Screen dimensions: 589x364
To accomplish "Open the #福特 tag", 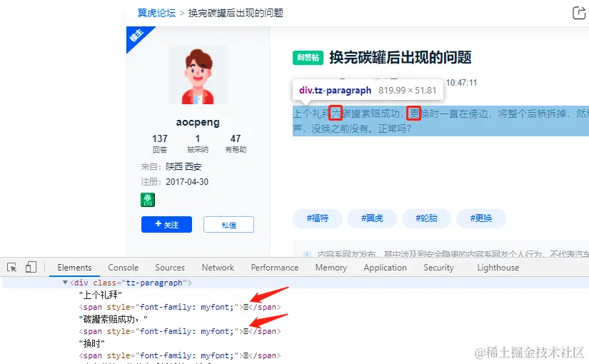I will tap(318, 218).
